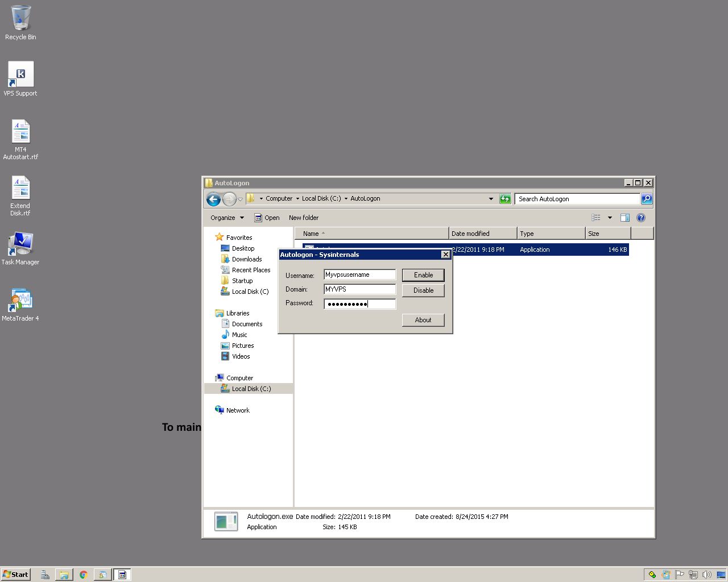Viewport: 728px width, 582px height.
Task: Click the New folder toolbar item
Action: [303, 218]
